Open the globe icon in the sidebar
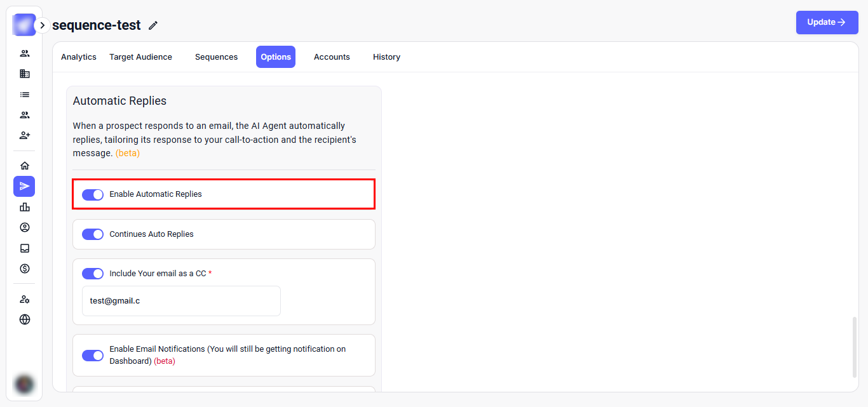Viewport: 868px width, 407px height. click(25, 319)
